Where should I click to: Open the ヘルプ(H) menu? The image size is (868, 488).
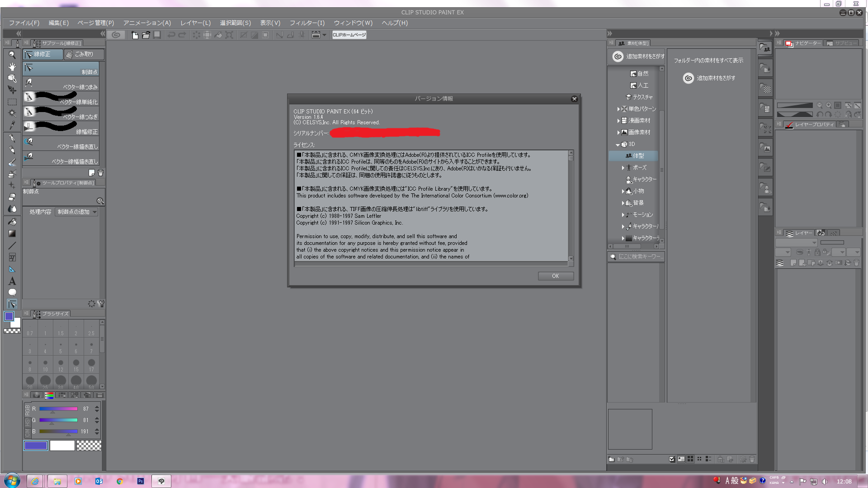[x=395, y=23]
